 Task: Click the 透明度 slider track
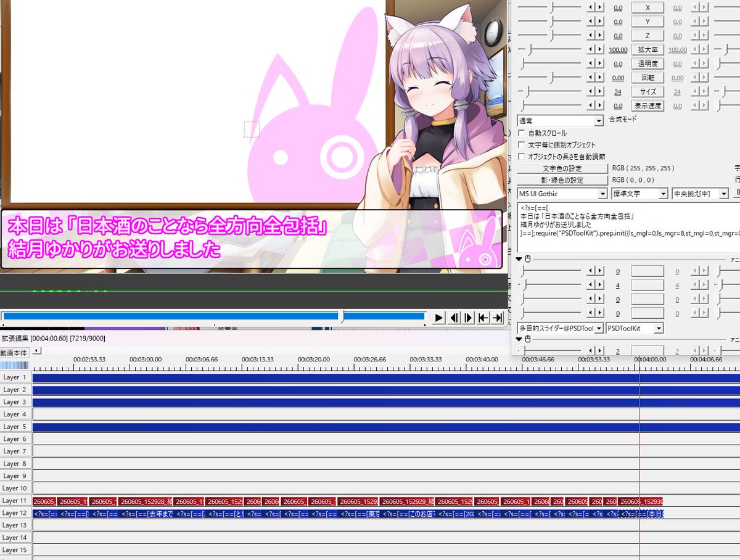click(x=551, y=64)
